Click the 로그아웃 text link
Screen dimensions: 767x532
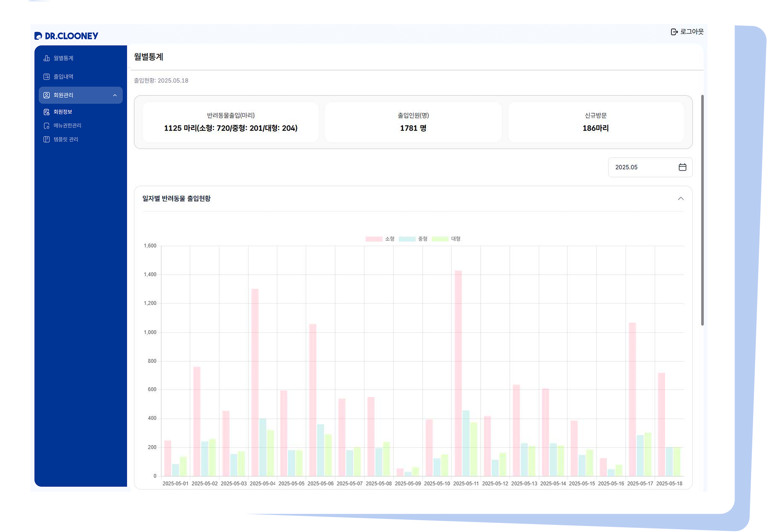tap(692, 32)
